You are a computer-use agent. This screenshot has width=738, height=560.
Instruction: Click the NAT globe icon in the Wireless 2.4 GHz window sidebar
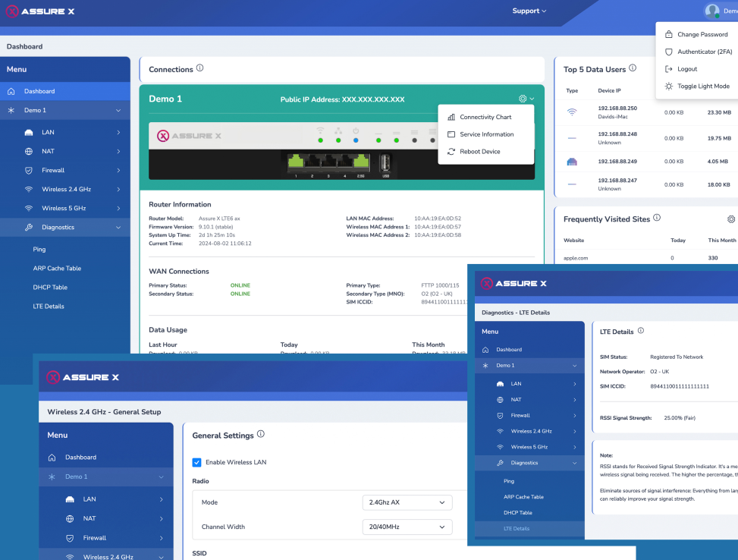click(x=70, y=518)
